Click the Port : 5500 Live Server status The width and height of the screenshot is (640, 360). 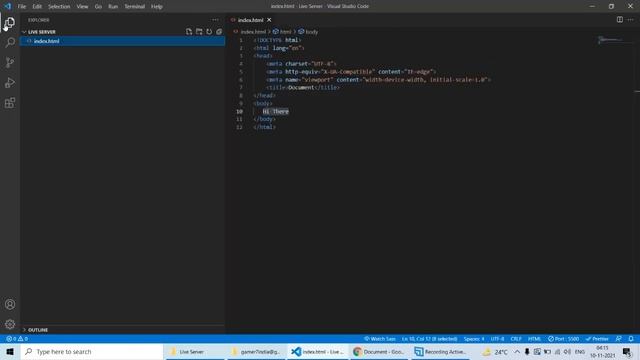pyautogui.click(x=564, y=339)
